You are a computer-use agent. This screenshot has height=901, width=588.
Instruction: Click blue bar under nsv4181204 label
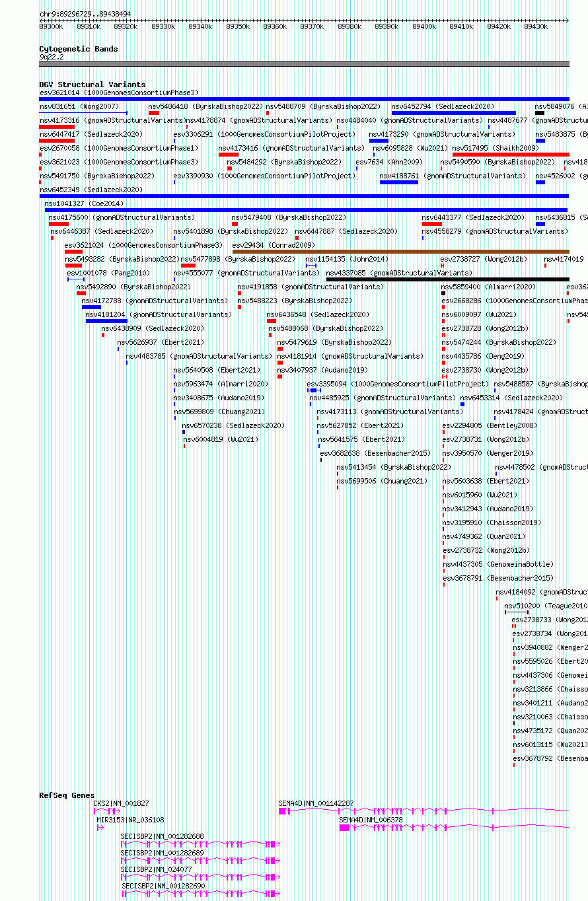click(x=106, y=321)
